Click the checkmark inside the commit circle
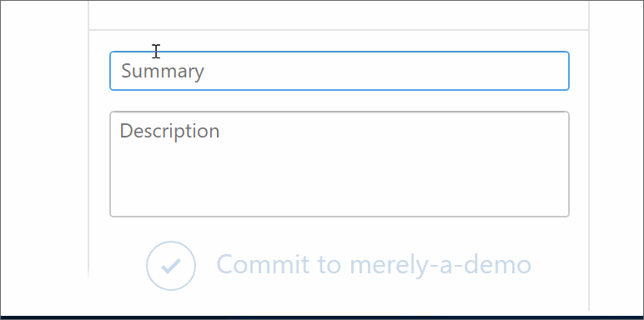The image size is (644, 320). pyautogui.click(x=171, y=267)
